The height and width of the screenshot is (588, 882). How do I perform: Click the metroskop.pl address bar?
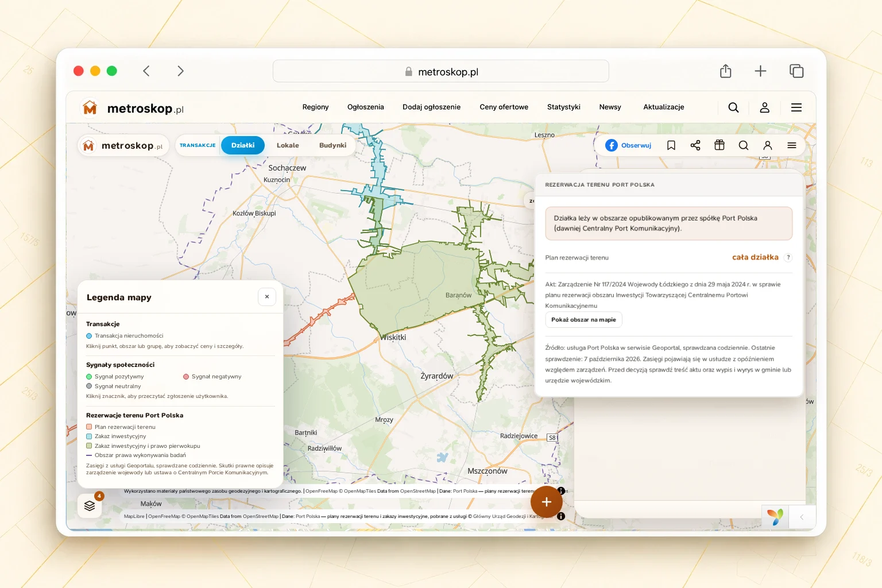coord(441,71)
